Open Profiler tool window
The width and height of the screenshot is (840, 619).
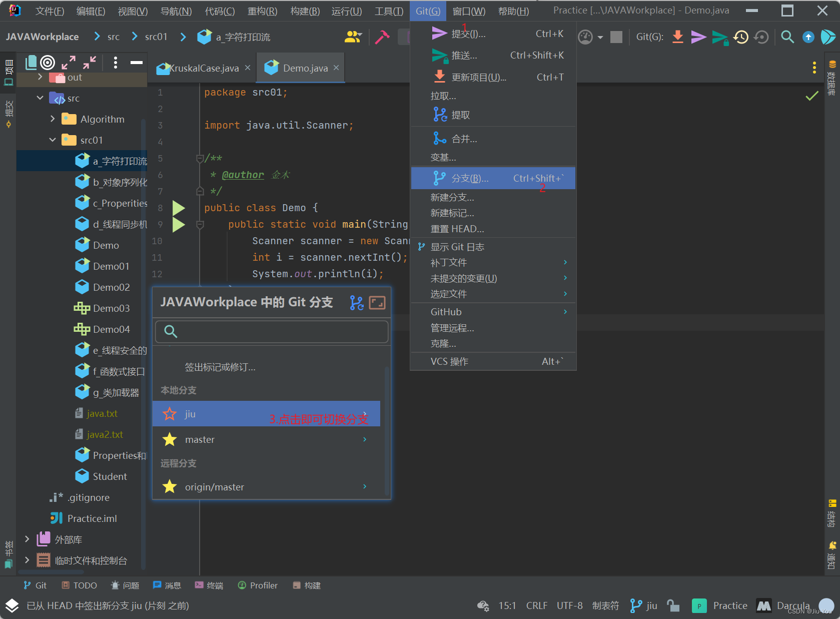[x=258, y=585]
